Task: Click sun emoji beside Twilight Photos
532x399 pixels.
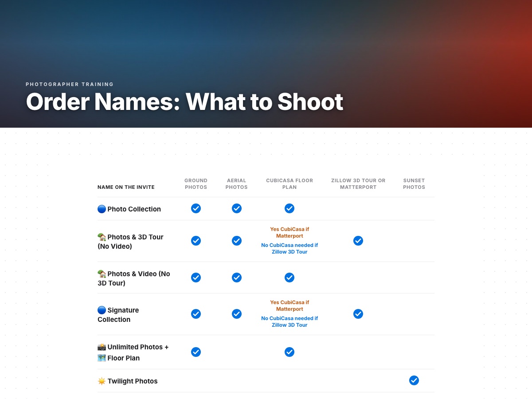Action: click(102, 381)
